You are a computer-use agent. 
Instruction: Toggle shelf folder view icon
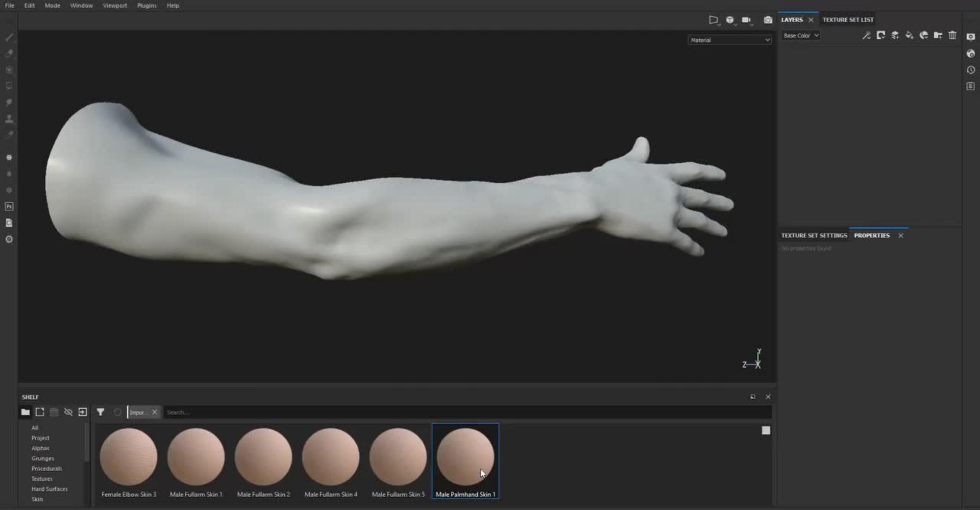pyautogui.click(x=25, y=412)
